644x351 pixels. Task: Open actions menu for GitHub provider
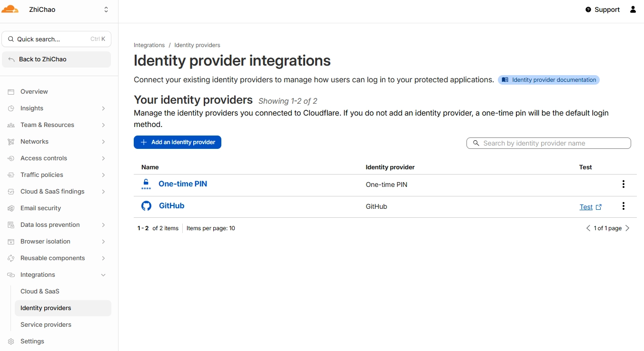[623, 206]
